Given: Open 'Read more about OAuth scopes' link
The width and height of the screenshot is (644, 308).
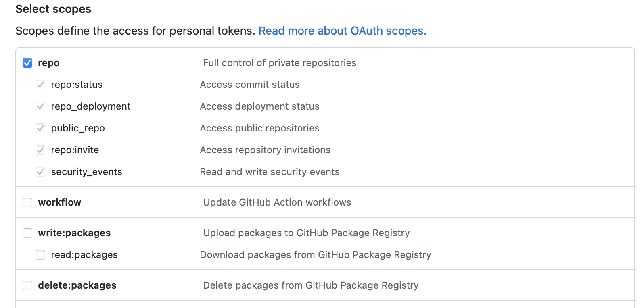Looking at the screenshot, I should tap(342, 31).
